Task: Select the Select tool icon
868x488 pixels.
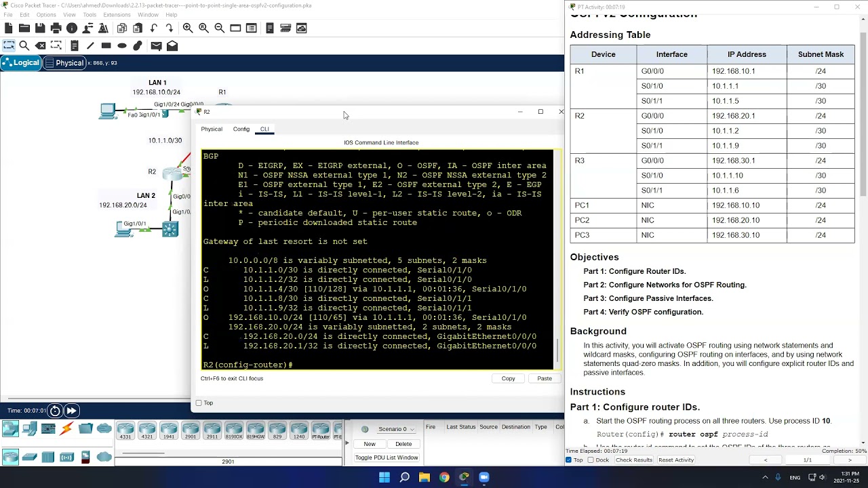Action: tap(9, 45)
